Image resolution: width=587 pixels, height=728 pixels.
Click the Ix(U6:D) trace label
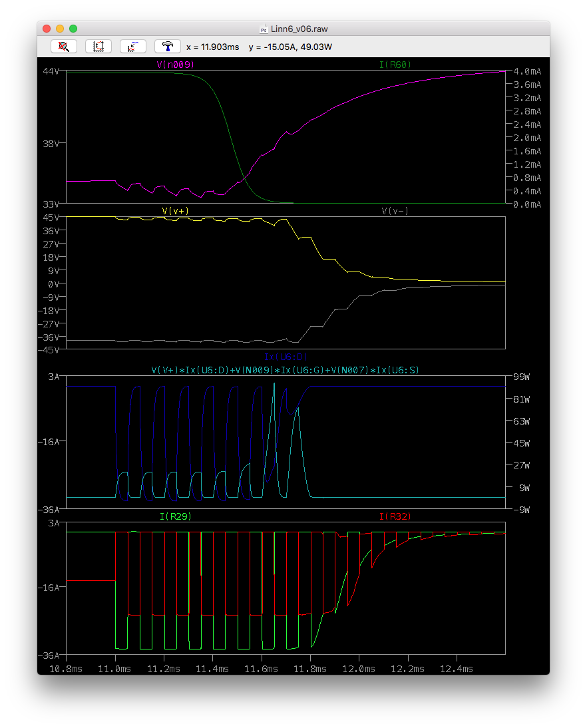(x=286, y=357)
